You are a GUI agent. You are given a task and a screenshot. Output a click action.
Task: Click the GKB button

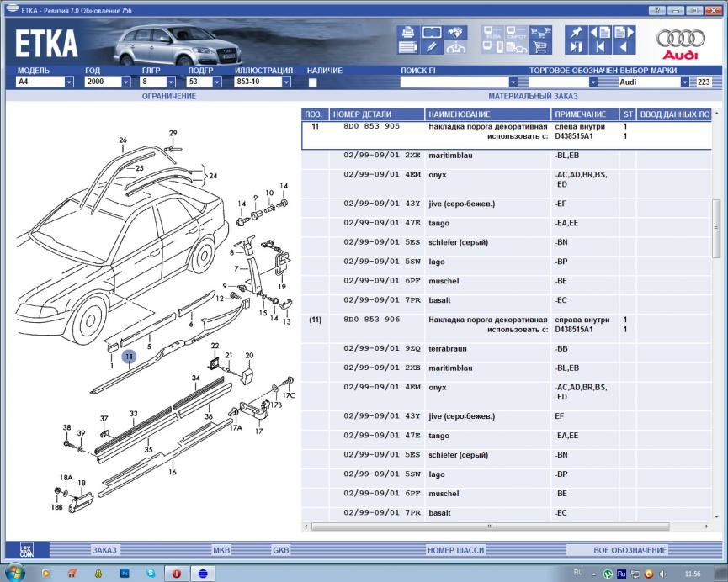click(x=280, y=550)
